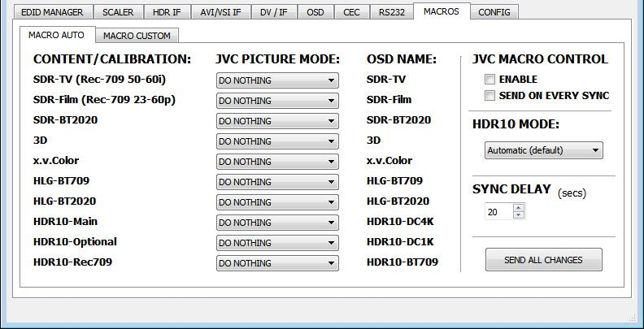This screenshot has width=644, height=329.
Task: Click the SDR-TV (Rec-709 50-60i) label
Action: [99, 79]
